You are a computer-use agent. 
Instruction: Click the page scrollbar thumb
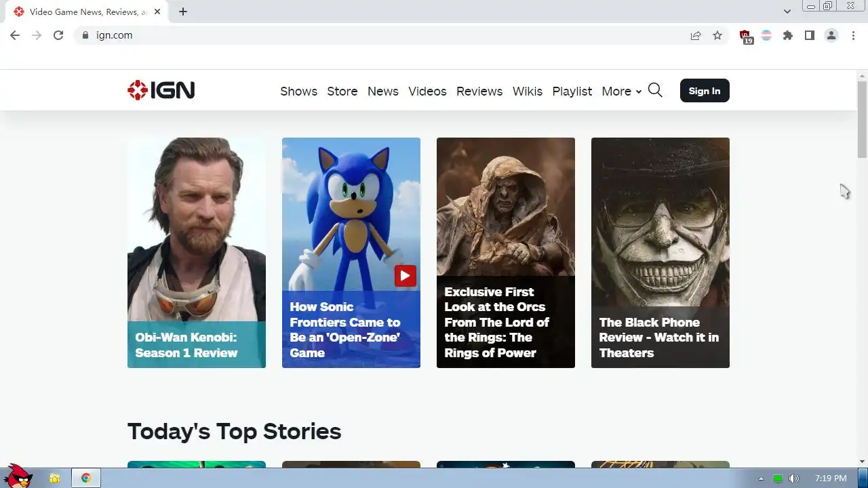tap(863, 119)
